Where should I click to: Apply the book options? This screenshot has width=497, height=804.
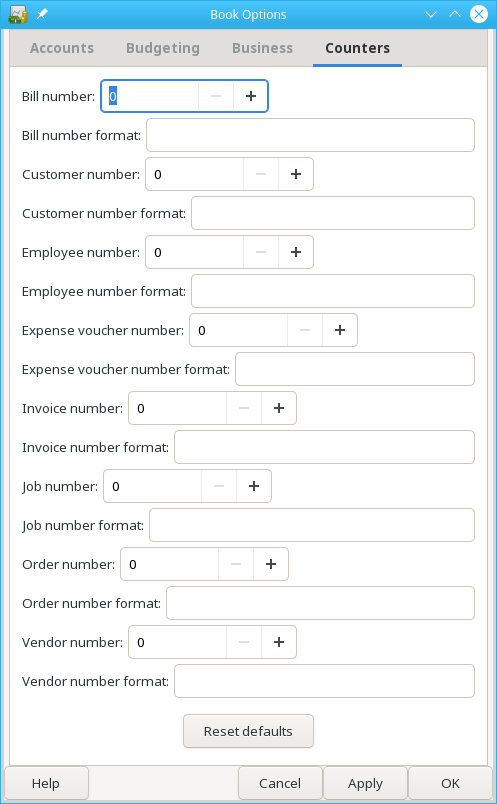coord(365,783)
